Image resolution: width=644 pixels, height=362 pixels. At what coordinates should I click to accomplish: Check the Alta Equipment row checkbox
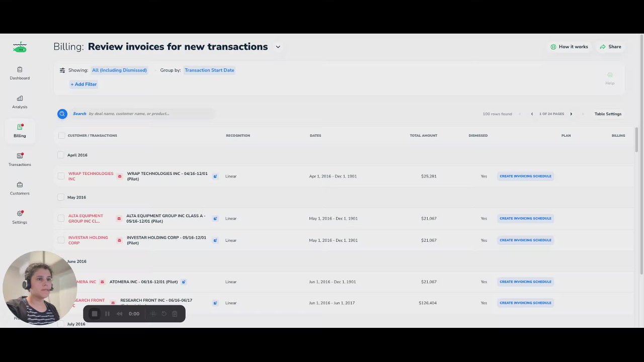61,219
